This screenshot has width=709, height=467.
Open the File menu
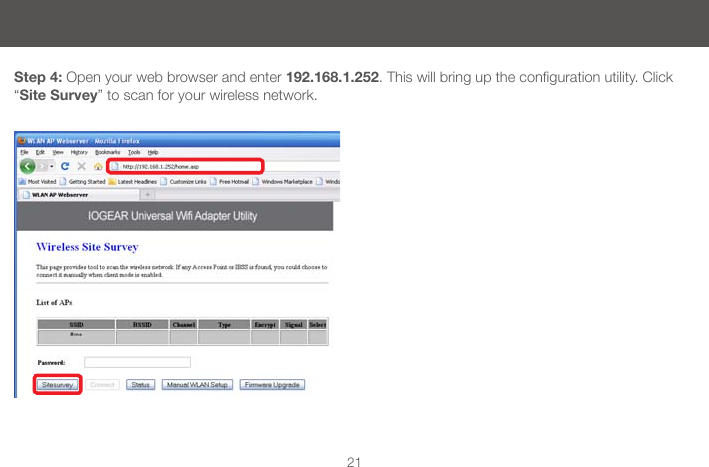pos(24,152)
